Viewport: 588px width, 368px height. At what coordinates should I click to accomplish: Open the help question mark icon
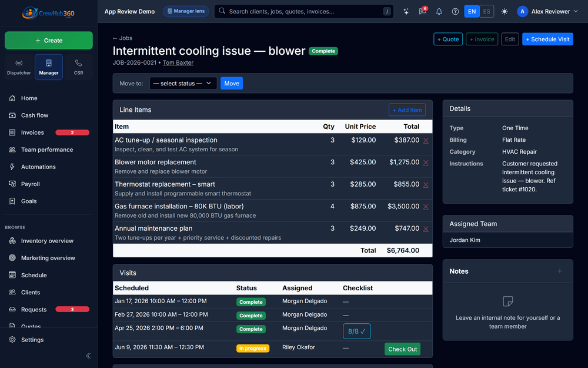[455, 12]
